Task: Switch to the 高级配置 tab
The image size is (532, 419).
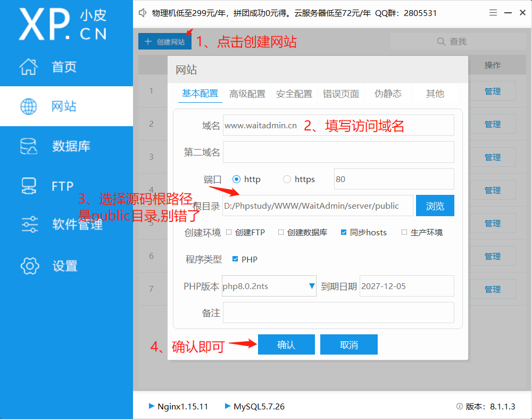Action: pos(247,93)
